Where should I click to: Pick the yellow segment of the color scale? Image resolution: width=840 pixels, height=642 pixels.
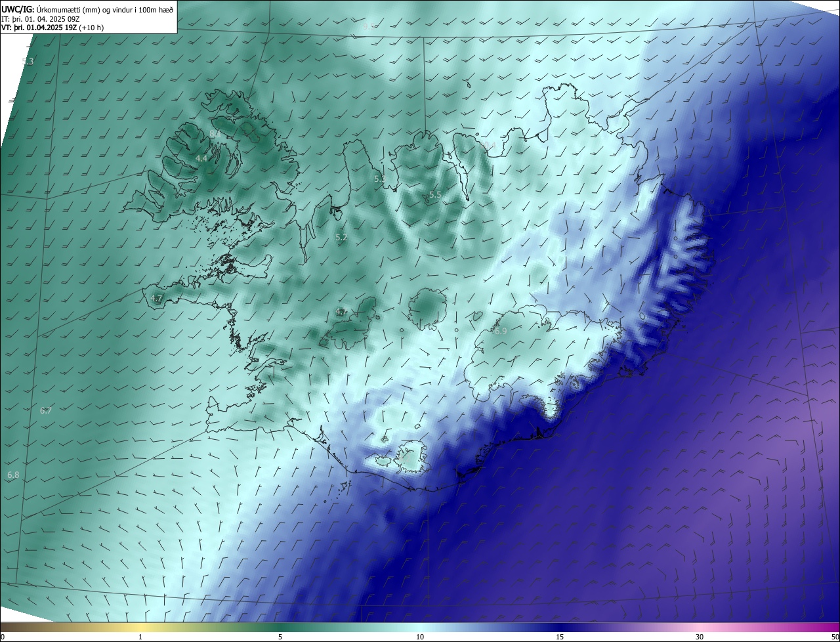pyautogui.click(x=141, y=627)
